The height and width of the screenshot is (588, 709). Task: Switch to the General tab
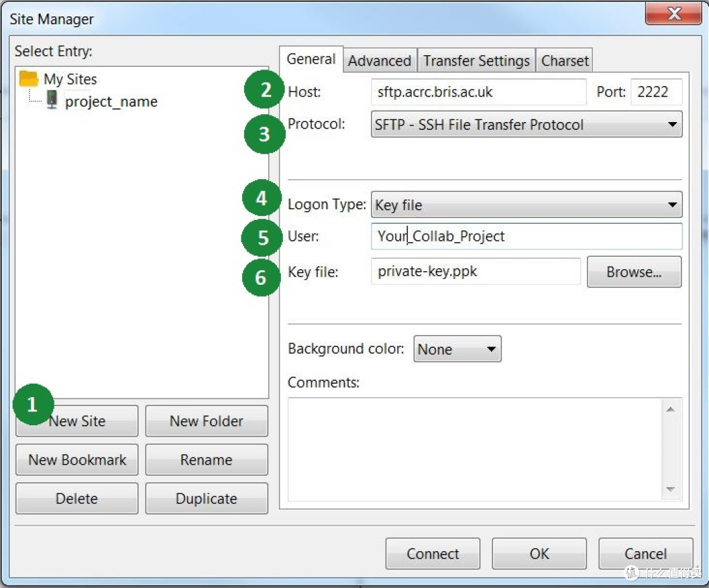tap(311, 59)
